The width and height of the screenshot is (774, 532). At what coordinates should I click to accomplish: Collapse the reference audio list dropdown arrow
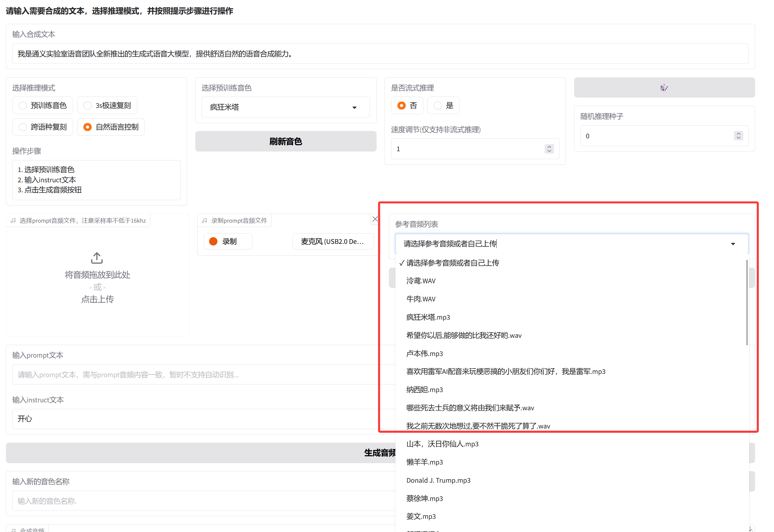733,244
